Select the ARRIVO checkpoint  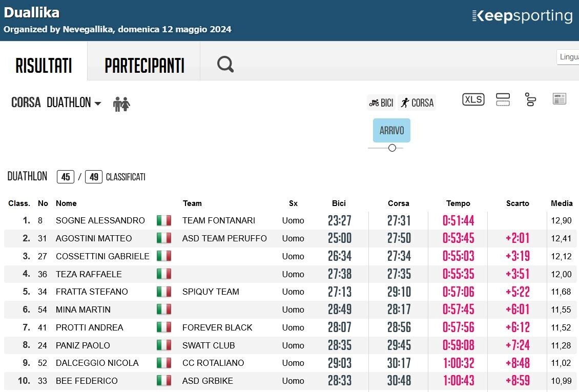pyautogui.click(x=391, y=130)
